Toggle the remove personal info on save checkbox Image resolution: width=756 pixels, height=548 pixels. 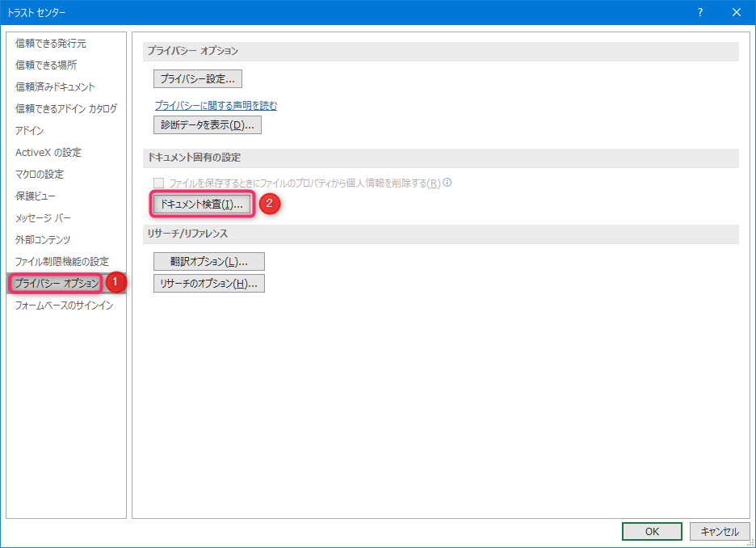click(x=158, y=183)
